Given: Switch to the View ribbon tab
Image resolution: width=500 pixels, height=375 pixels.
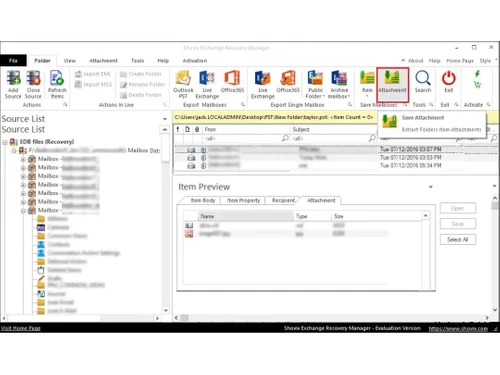Looking at the screenshot, I should pyautogui.click(x=69, y=61).
